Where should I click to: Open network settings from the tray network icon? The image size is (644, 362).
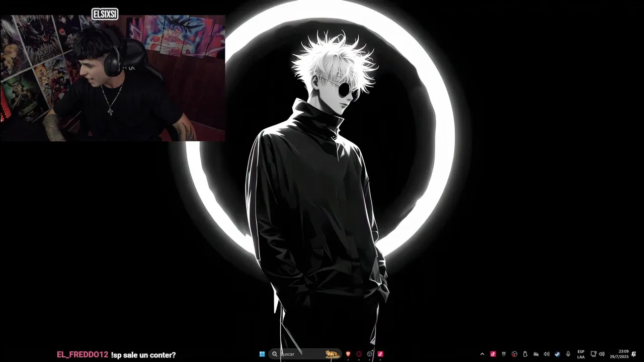(x=594, y=354)
